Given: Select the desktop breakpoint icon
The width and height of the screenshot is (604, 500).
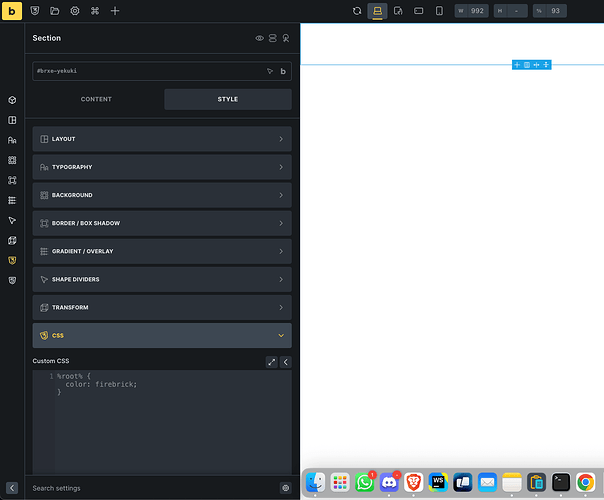Looking at the screenshot, I should 378,11.
